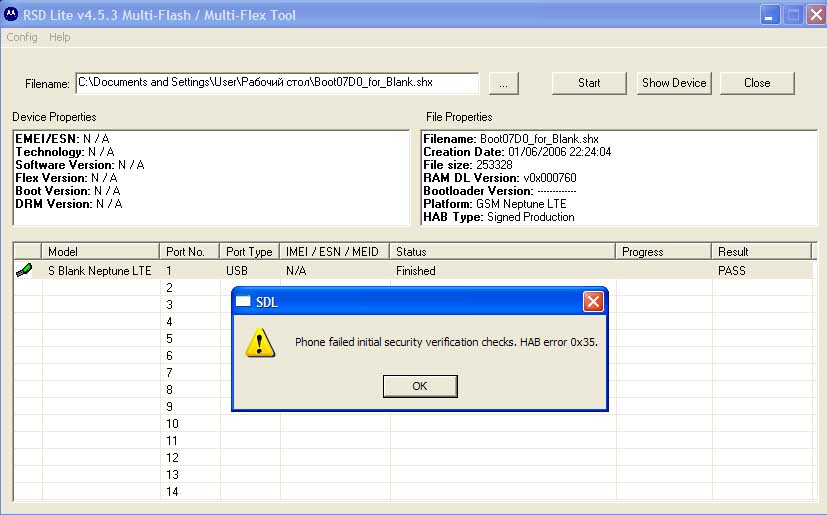Click the 'Boot Version: N / A' line
Image resolution: width=827 pixels, height=515 pixels.
[68, 191]
